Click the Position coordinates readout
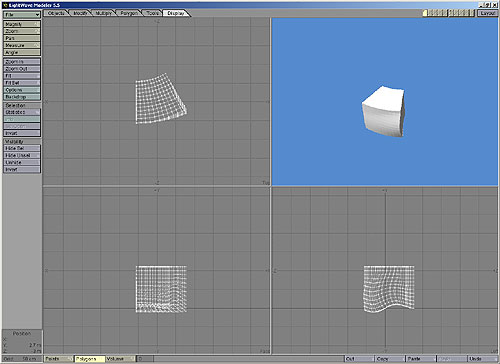Image resolution: width=500 pixels, height=364 pixels. click(22, 342)
